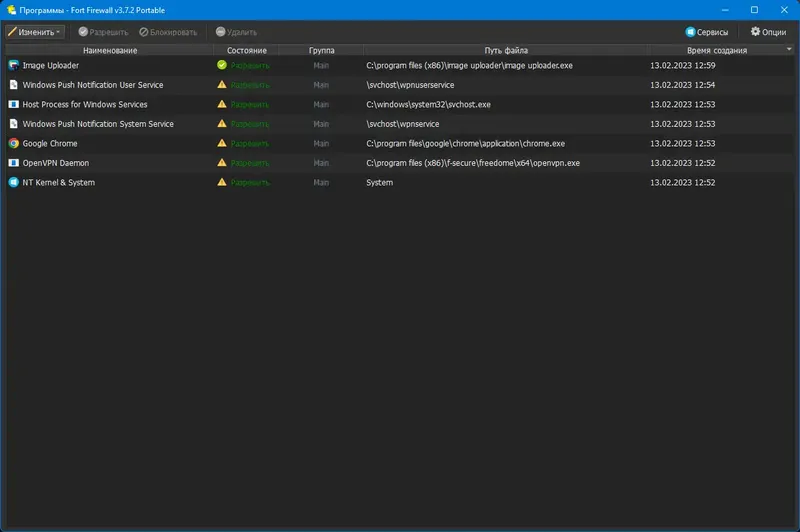This screenshot has width=800, height=532.
Task: Click the NT Kernel & System icon
Action: [x=14, y=182]
